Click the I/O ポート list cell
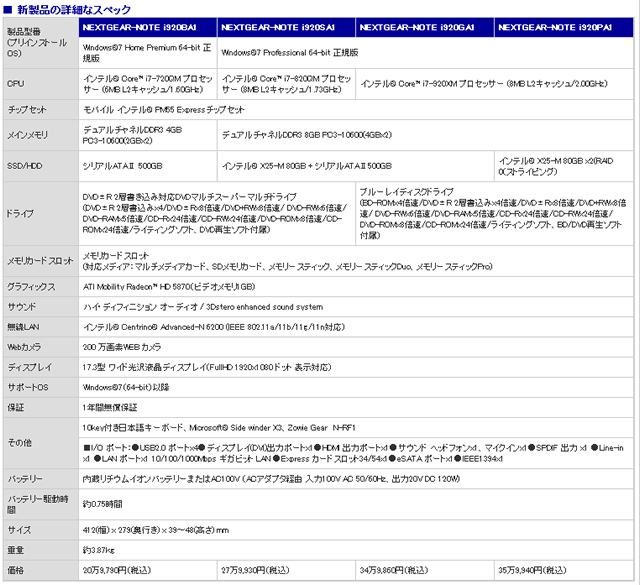This screenshot has height=585, width=640. (x=356, y=454)
